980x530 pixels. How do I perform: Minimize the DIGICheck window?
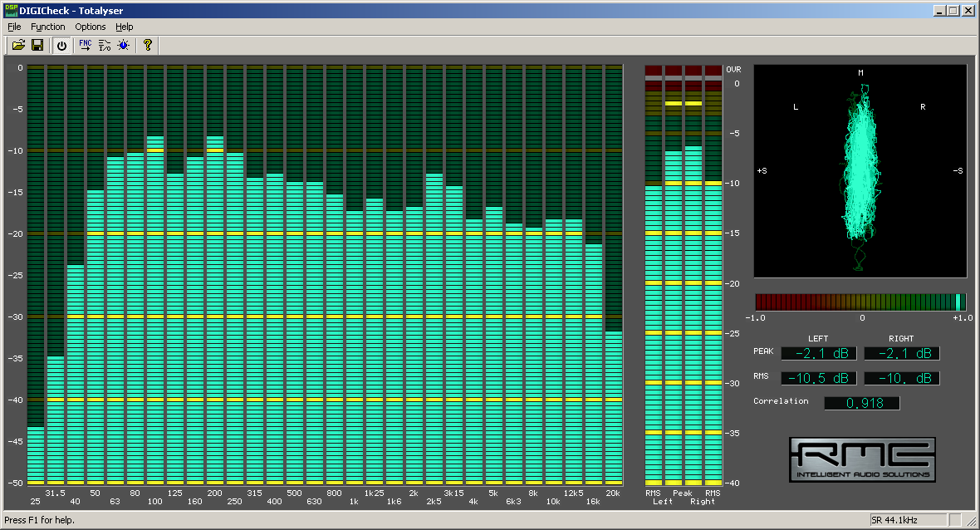tap(940, 11)
